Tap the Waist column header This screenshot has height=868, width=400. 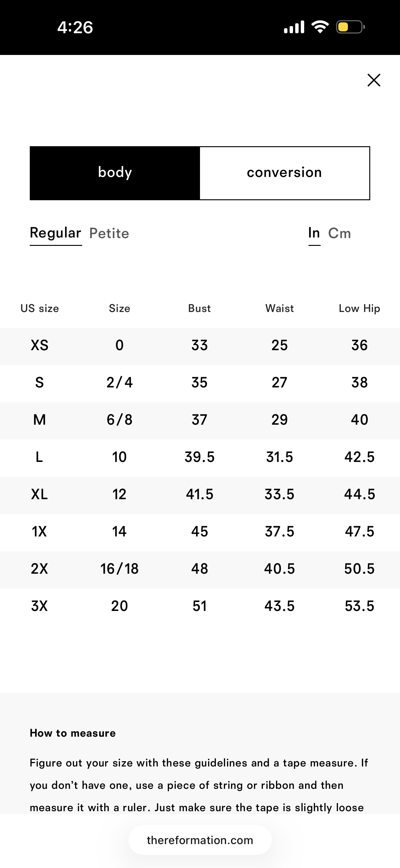tap(279, 308)
